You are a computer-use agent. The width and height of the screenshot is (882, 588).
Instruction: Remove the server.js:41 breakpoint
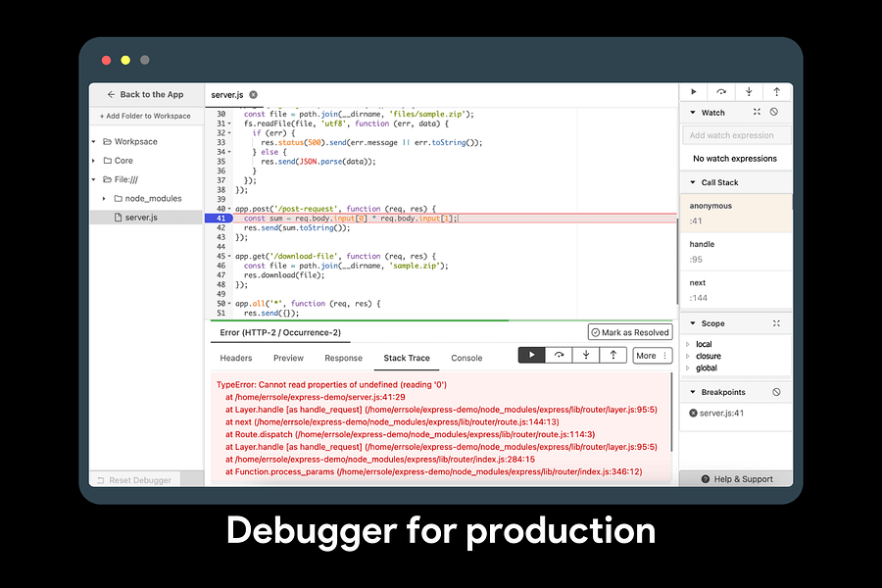[x=693, y=413]
